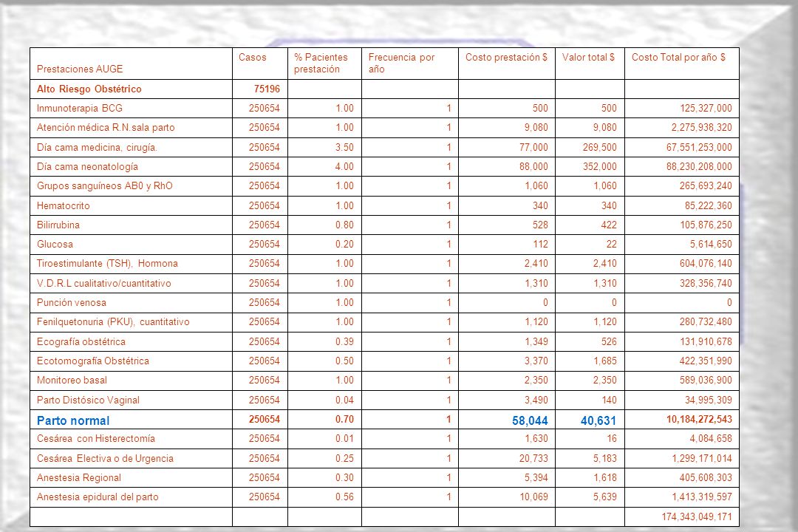The height and width of the screenshot is (532, 798).
Task: Select the 'Parto Distósico Vaginal' label
Action: click(88, 400)
